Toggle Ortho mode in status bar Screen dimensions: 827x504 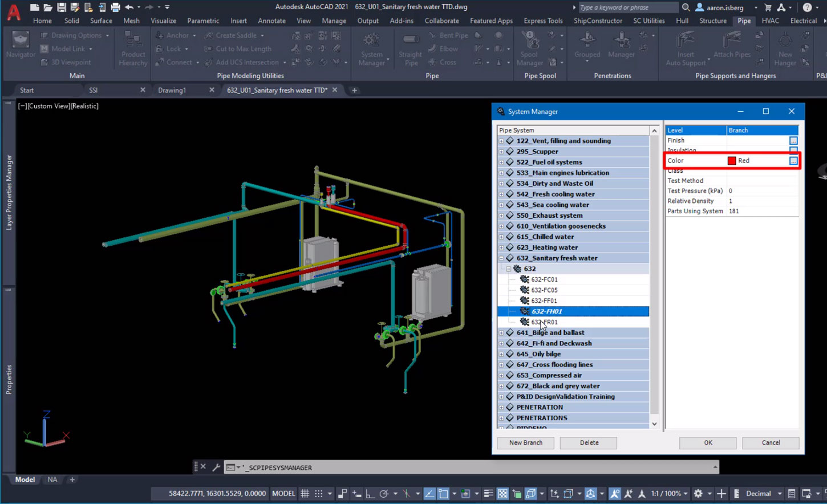[370, 494]
